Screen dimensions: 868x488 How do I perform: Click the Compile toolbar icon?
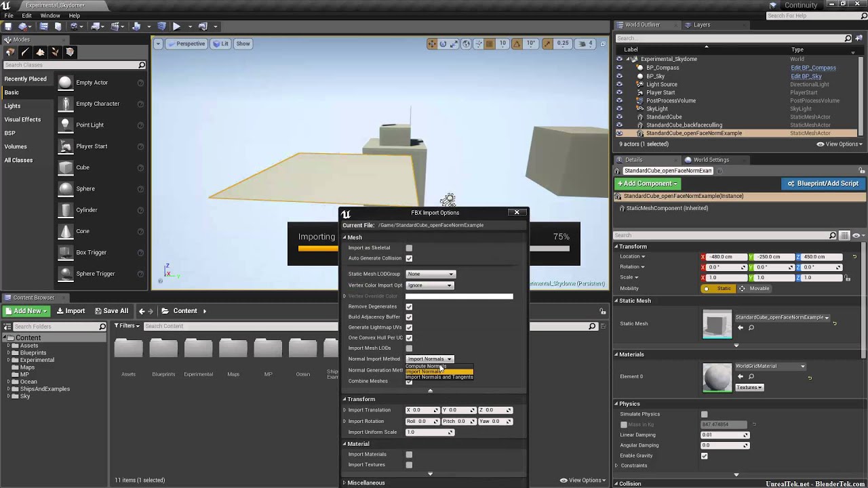(161, 26)
